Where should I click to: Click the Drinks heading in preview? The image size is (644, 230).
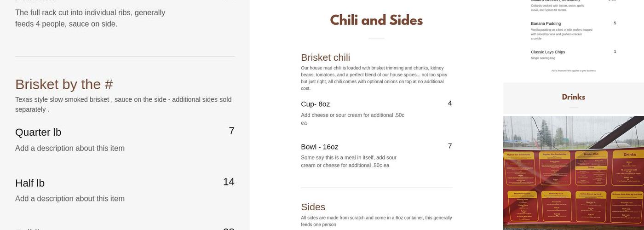(573, 97)
